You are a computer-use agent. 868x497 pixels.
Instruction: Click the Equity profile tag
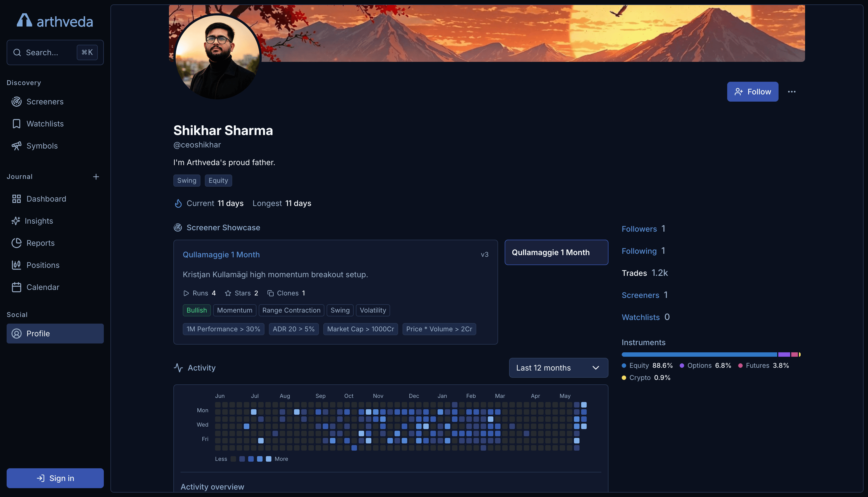[x=218, y=181]
